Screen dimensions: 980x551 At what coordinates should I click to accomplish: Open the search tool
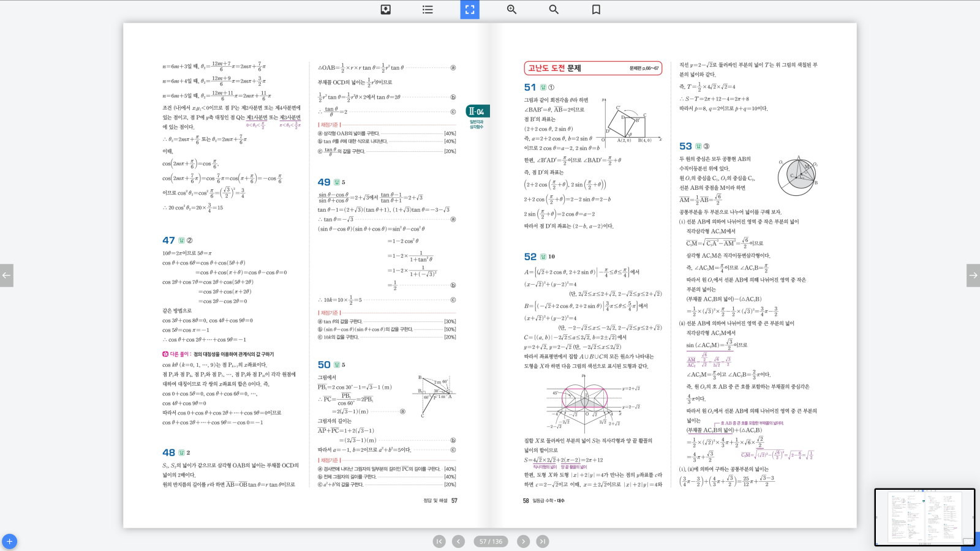[554, 10]
